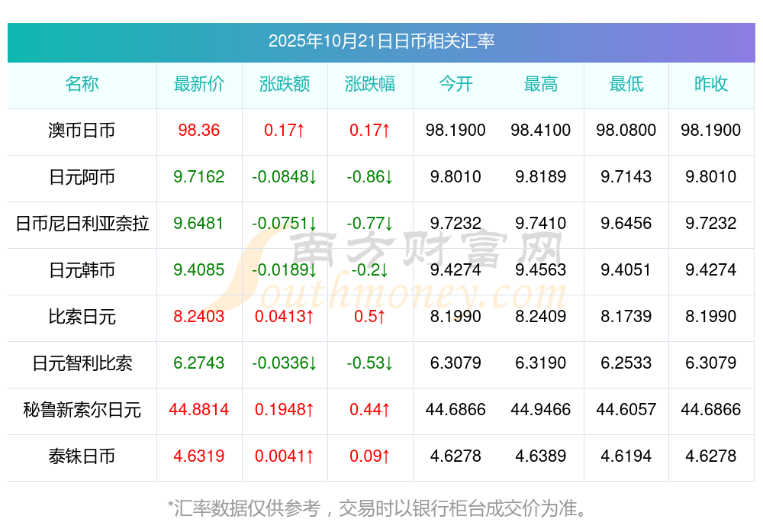Click the 日元智利比索 change value -0.0336

[285, 363]
